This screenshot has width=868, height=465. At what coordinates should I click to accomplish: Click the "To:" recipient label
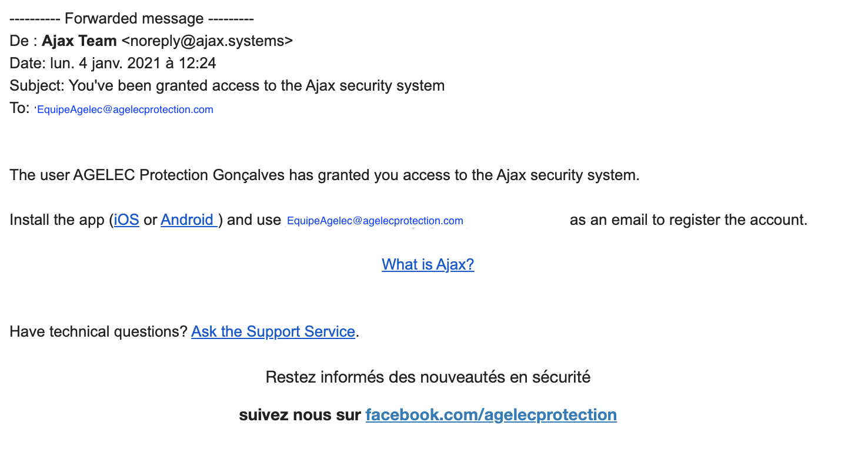pyautogui.click(x=19, y=108)
